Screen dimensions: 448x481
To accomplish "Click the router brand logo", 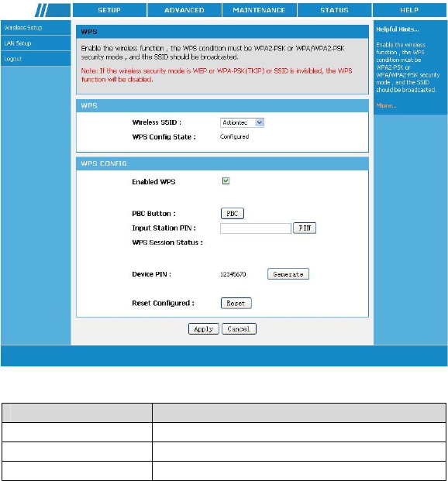I will click(x=53, y=10).
